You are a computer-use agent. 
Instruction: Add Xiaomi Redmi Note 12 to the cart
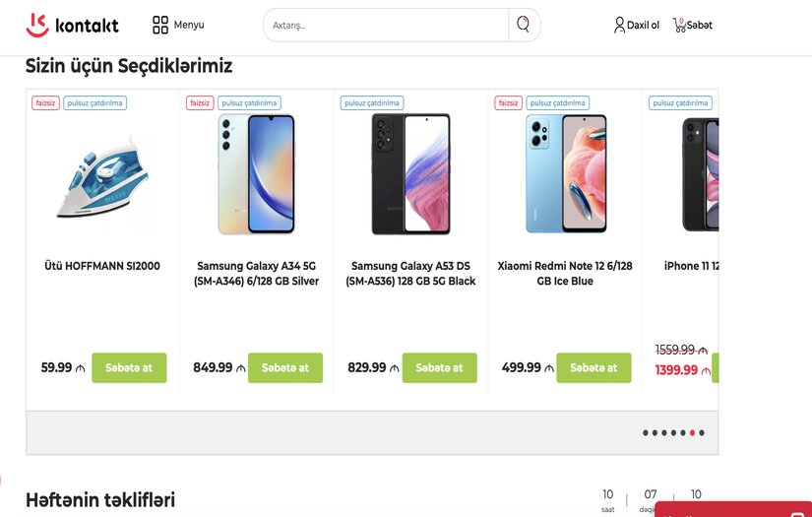593,367
